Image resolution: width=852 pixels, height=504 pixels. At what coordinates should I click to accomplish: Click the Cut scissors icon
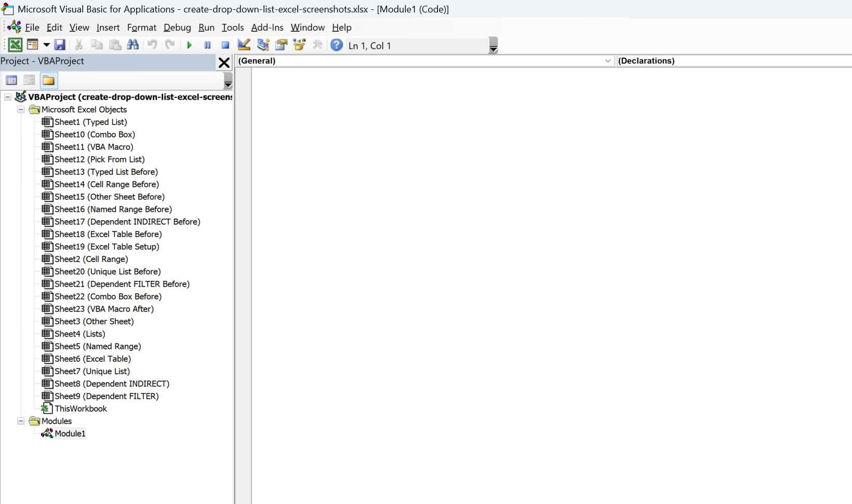79,45
